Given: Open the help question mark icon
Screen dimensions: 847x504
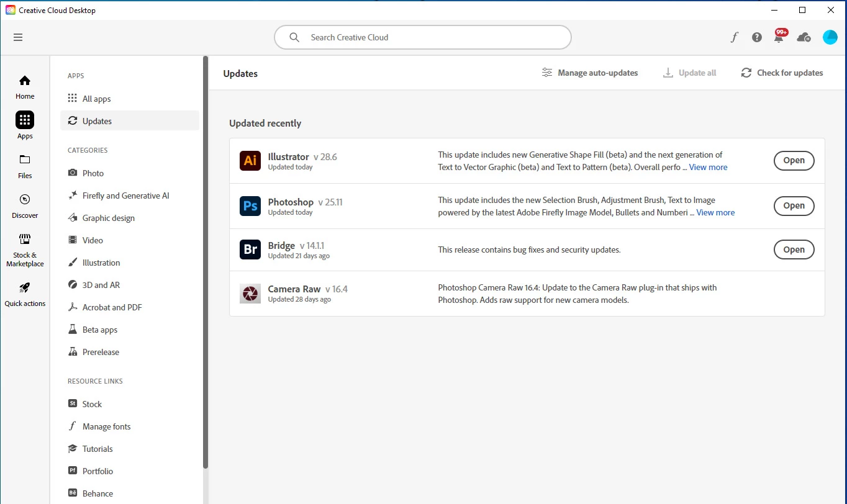Looking at the screenshot, I should coord(756,37).
